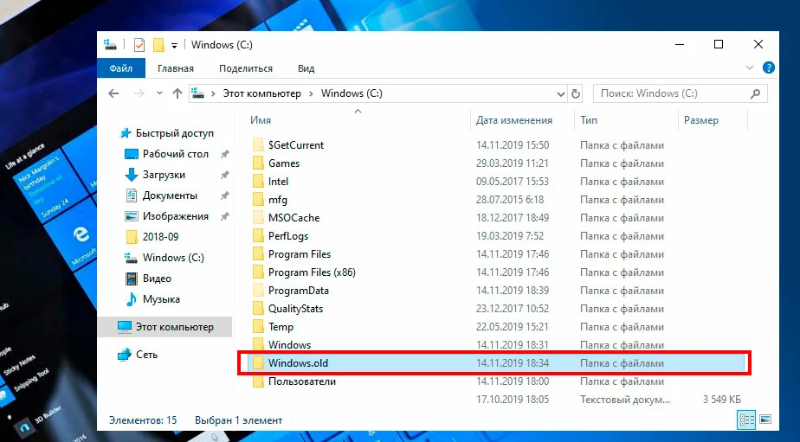Open the quick access toolbar customize dropdown
The image size is (800, 442).
[174, 45]
